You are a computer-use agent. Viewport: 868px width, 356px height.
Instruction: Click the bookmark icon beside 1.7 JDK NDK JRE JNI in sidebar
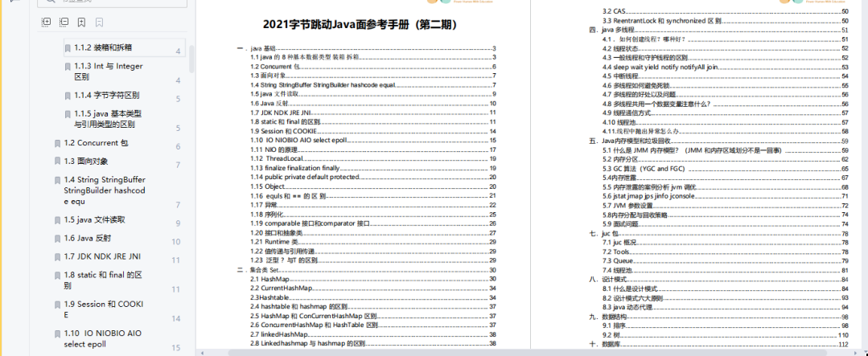pos(58,257)
